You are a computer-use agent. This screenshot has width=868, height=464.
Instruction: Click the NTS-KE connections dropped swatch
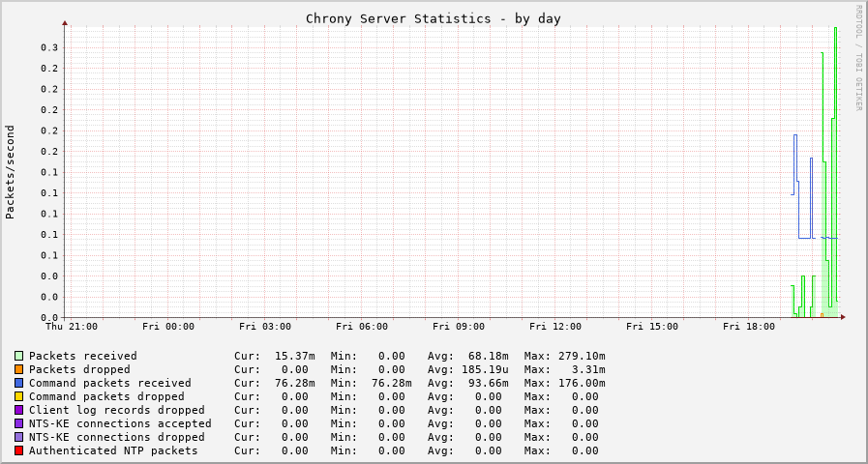click(x=18, y=437)
